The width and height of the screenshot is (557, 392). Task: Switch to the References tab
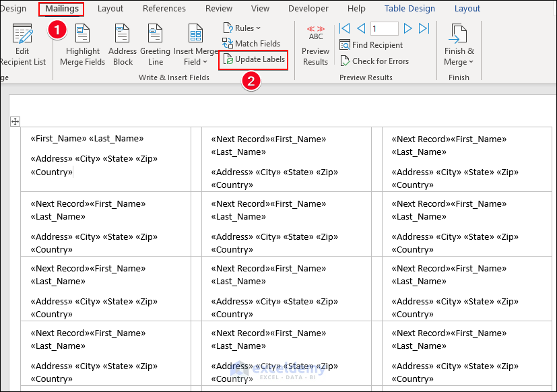click(164, 9)
